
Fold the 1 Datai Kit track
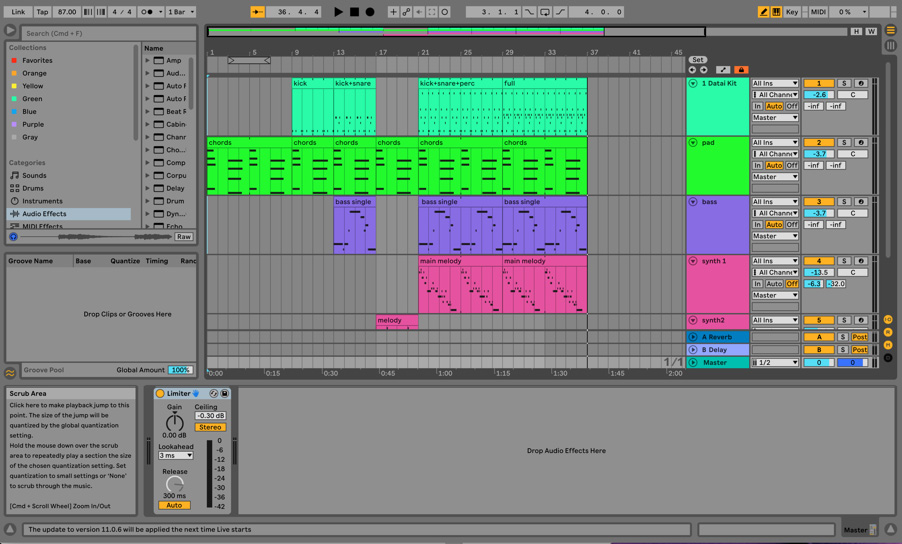point(693,83)
